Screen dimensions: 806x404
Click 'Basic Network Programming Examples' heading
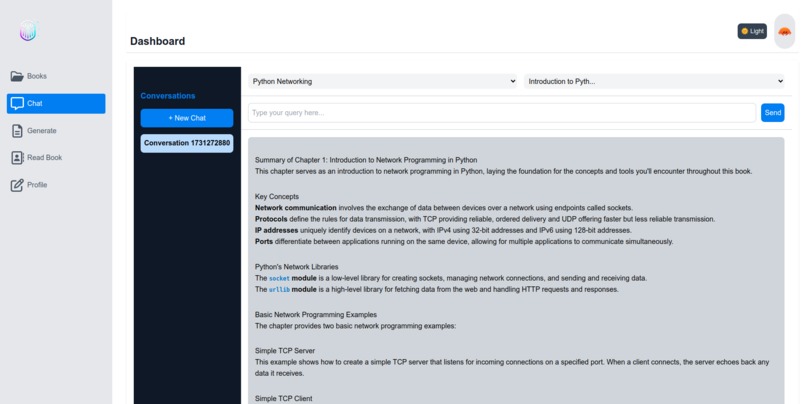coord(316,315)
